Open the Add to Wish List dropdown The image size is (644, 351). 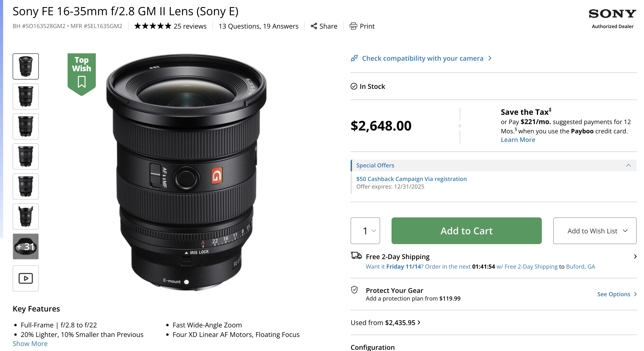tap(594, 231)
